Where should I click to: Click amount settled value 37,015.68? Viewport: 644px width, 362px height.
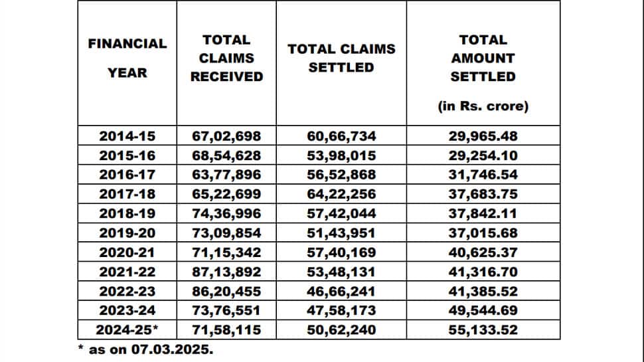point(483,233)
